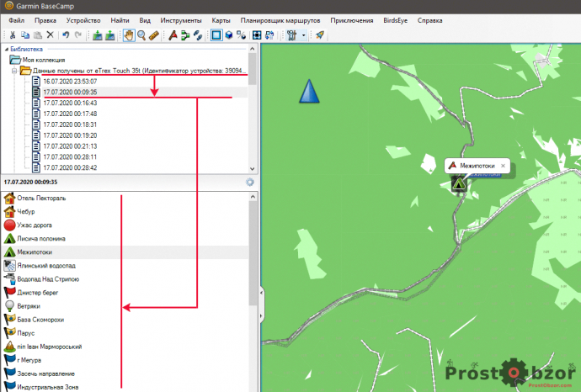Collapse the Библиотека library section
Viewport: 581px width, 392px height.
click(x=5, y=50)
